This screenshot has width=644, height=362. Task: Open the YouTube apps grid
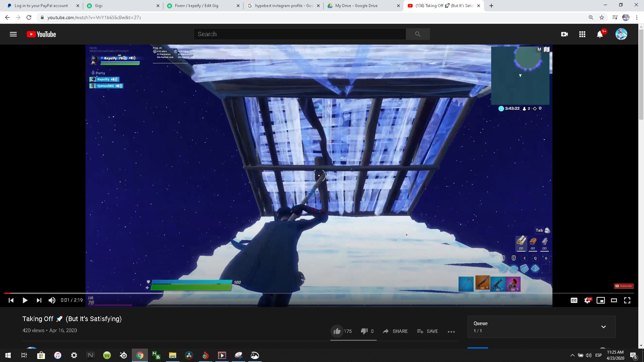582,34
